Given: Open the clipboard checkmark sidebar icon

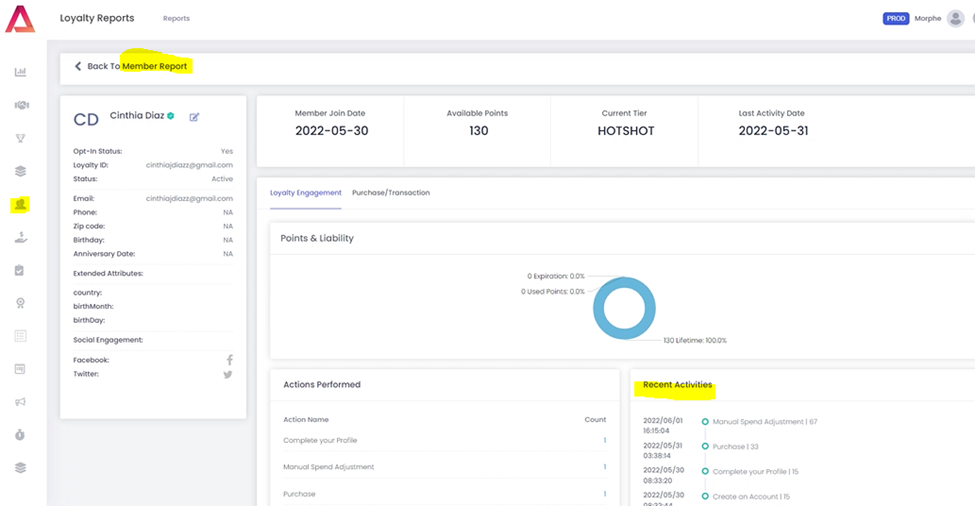Looking at the screenshot, I should click(x=20, y=270).
